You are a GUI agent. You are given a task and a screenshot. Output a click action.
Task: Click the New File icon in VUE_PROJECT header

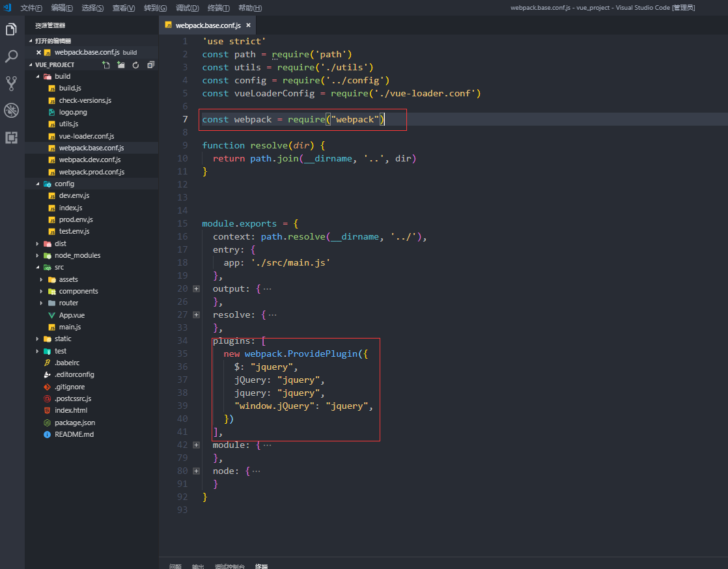click(106, 65)
